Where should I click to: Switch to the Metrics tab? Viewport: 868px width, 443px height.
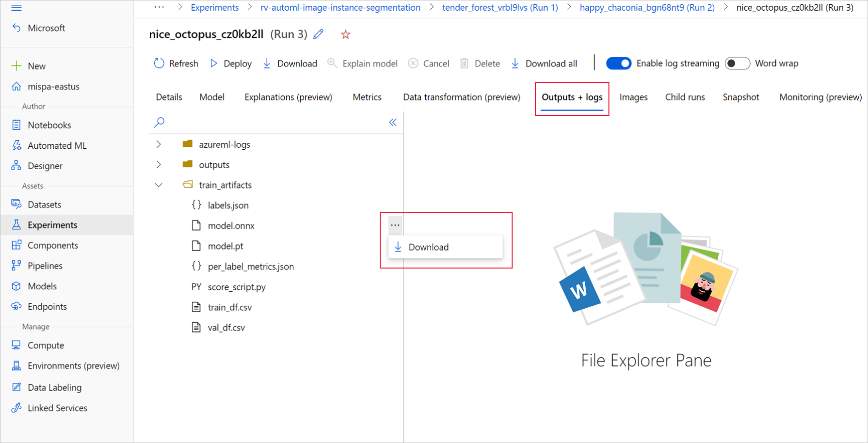click(367, 97)
